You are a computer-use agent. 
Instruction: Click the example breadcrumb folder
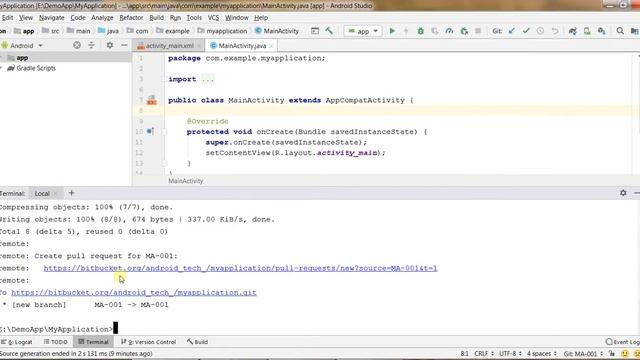tap(173, 31)
